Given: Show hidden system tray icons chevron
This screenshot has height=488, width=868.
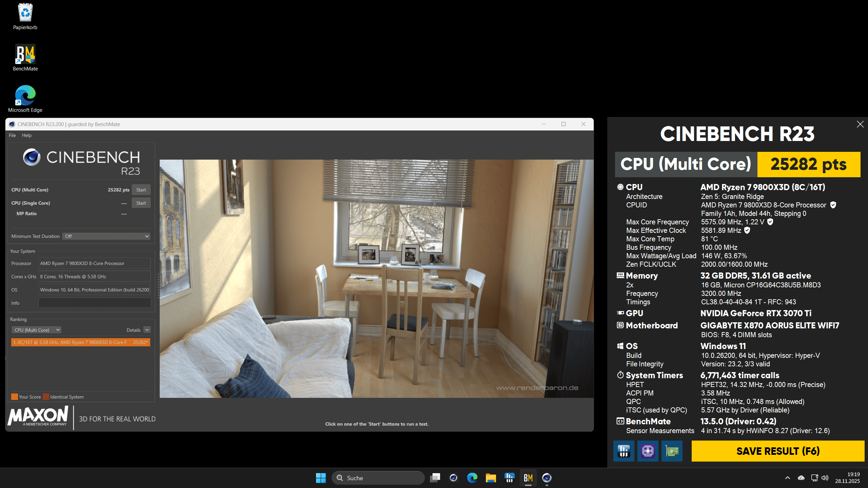Looking at the screenshot, I should click(x=787, y=478).
